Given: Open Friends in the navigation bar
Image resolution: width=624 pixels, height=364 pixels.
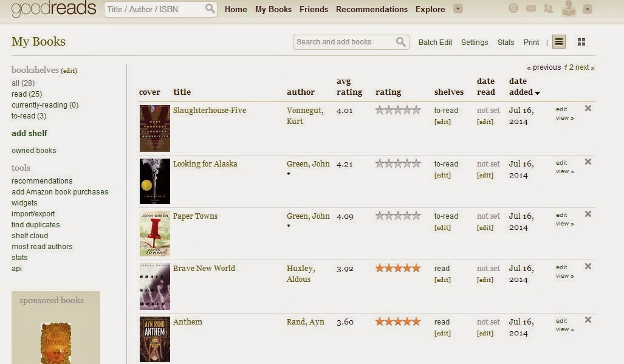Looking at the screenshot, I should [314, 9].
